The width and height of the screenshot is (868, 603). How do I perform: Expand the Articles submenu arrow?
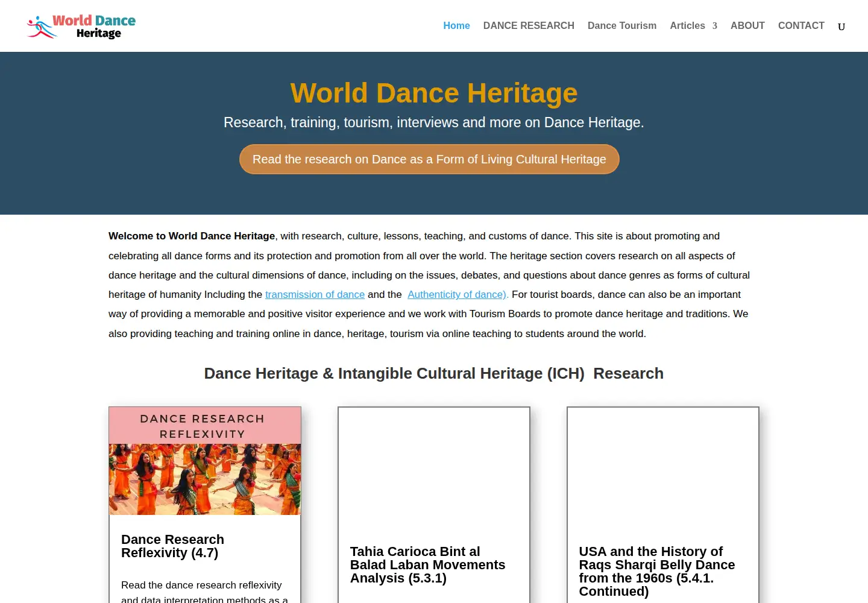715,26
